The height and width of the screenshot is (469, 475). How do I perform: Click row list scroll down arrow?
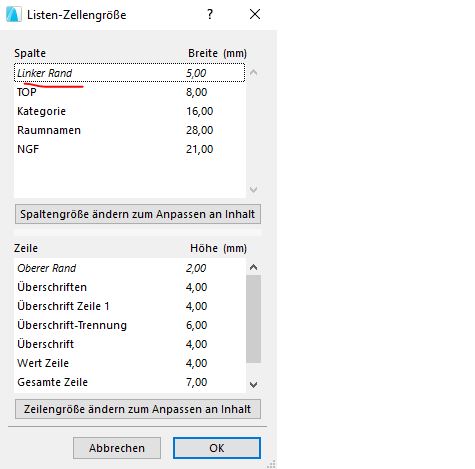pyautogui.click(x=253, y=385)
